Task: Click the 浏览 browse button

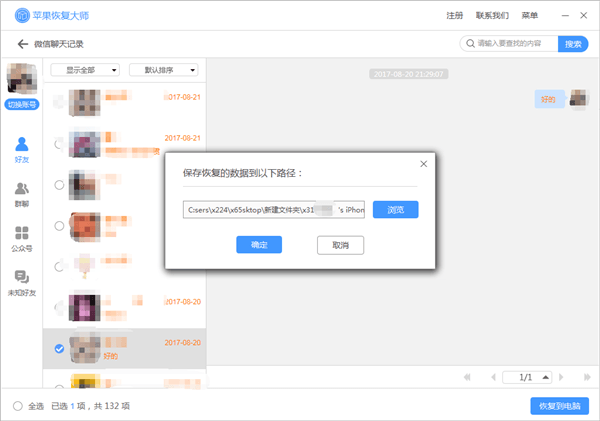Action: (395, 210)
